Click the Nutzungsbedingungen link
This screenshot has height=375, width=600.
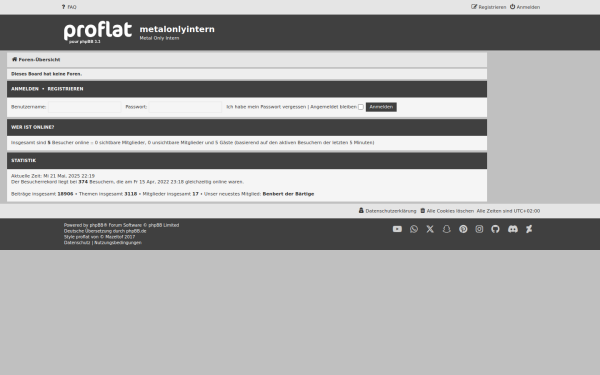click(118, 243)
